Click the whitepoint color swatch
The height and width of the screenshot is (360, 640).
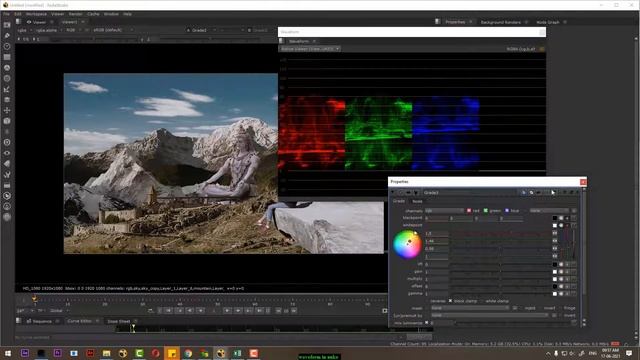[555, 225]
